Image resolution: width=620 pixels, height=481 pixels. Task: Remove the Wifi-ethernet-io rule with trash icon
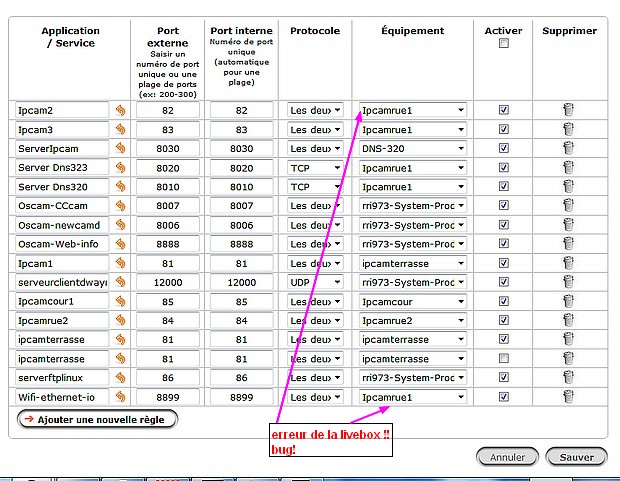pyautogui.click(x=568, y=397)
